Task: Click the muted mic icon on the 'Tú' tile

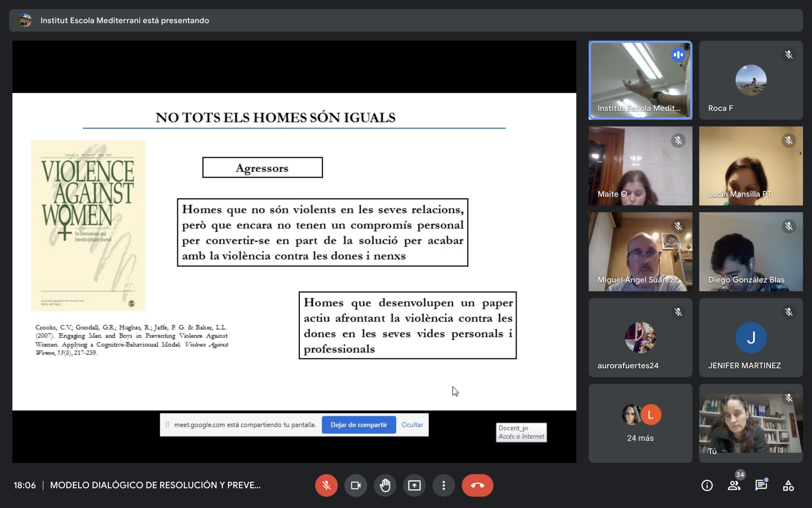Action: click(789, 398)
